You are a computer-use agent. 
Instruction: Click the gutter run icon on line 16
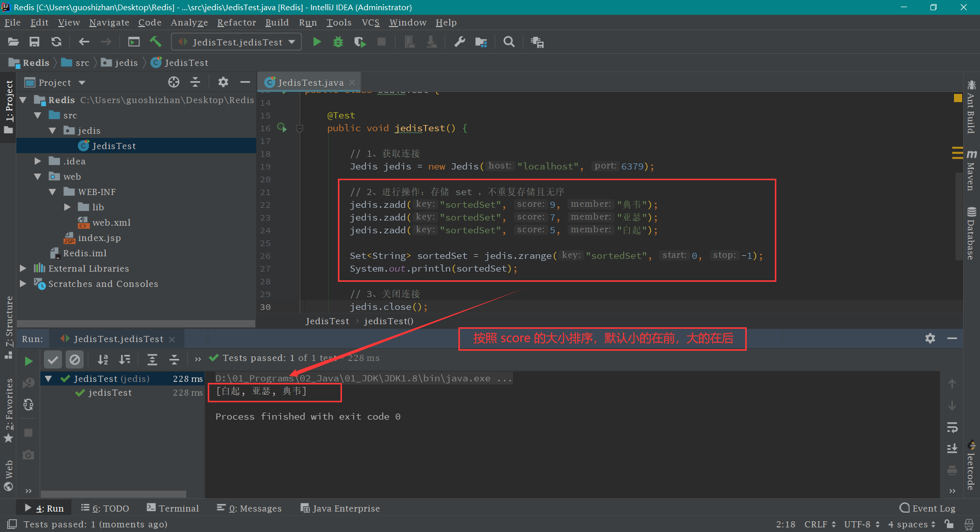[x=282, y=128]
